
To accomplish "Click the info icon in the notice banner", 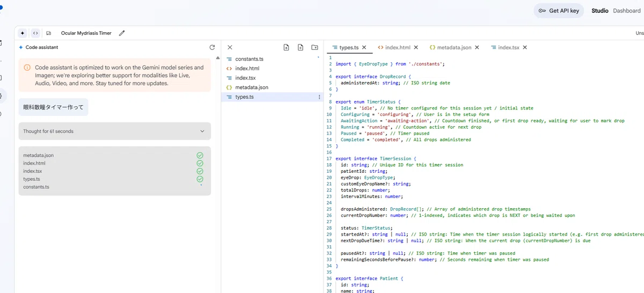I will 27,68.
